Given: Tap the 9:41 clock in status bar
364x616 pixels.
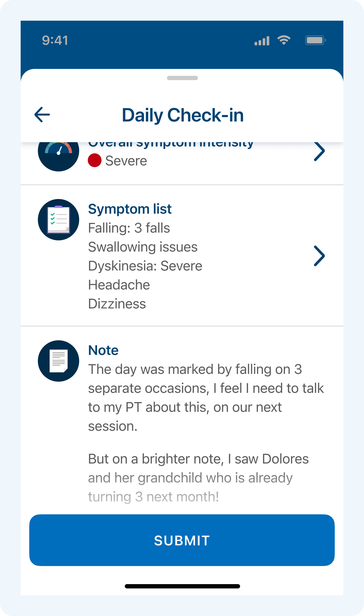Looking at the screenshot, I should [x=55, y=40].
